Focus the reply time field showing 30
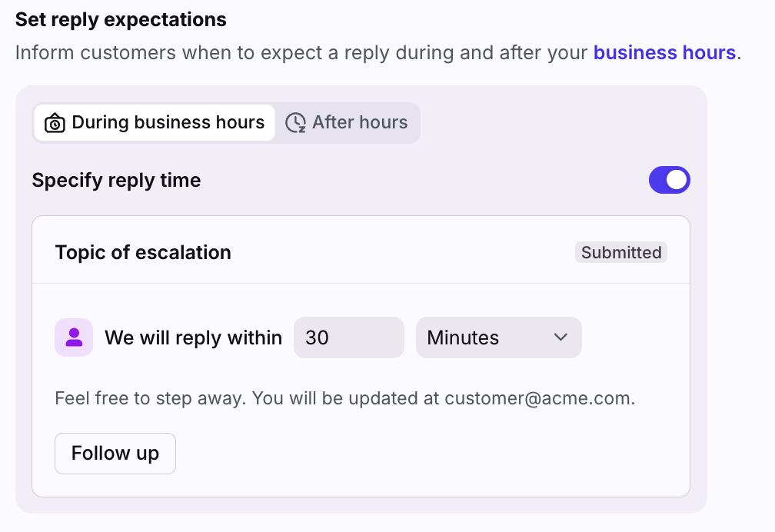Image resolution: width=775 pixels, height=532 pixels. tap(349, 337)
